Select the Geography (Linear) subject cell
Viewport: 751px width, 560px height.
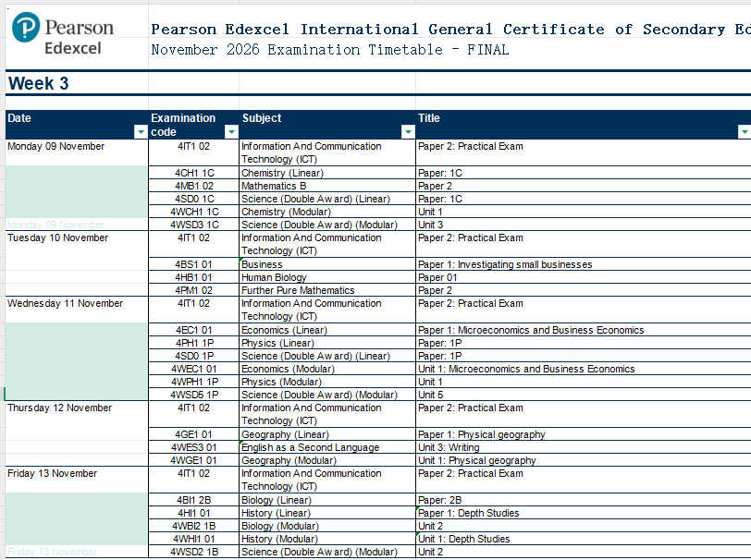coord(327,434)
